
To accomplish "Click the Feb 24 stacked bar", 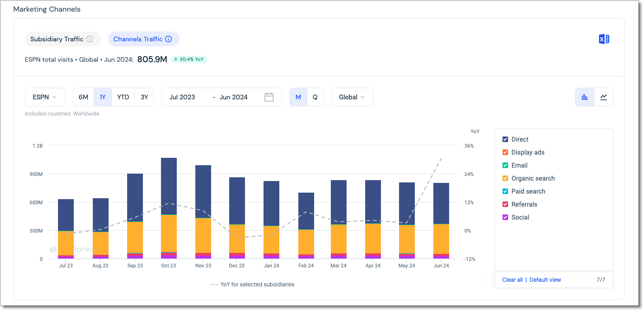I will click(306, 226).
